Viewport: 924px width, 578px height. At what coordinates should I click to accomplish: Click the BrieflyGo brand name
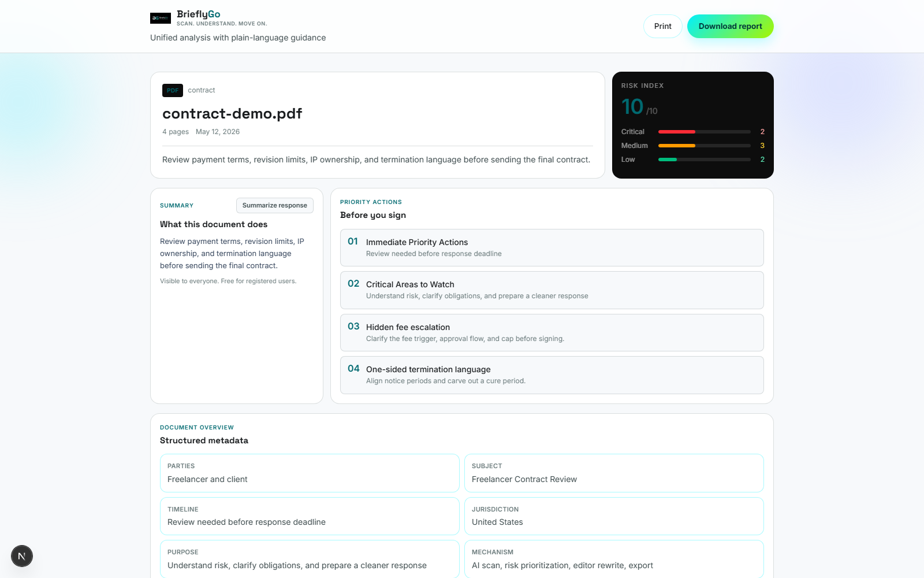pos(199,14)
